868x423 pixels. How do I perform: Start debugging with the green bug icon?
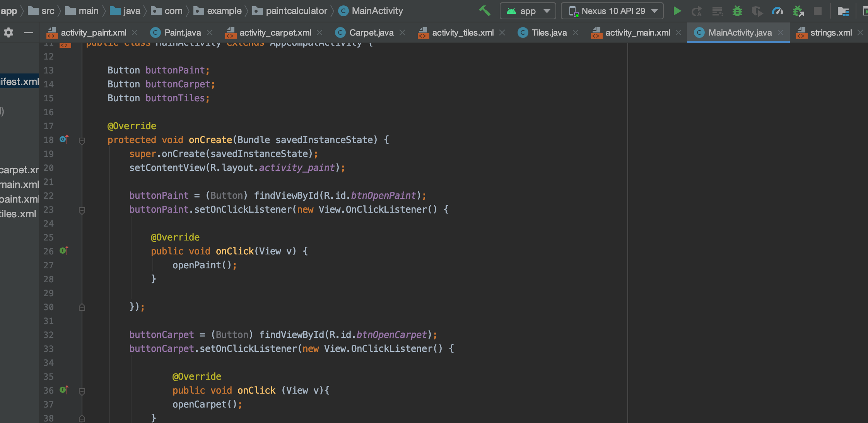click(737, 11)
